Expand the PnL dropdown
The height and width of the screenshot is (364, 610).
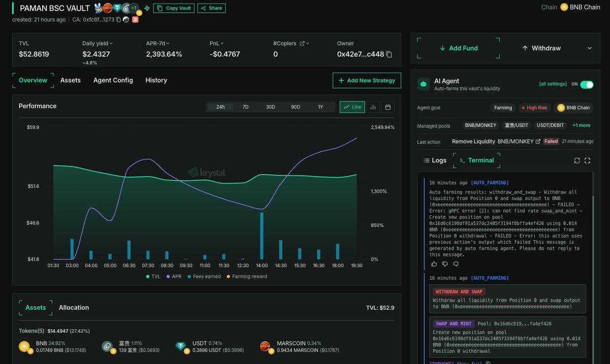pyautogui.click(x=222, y=44)
